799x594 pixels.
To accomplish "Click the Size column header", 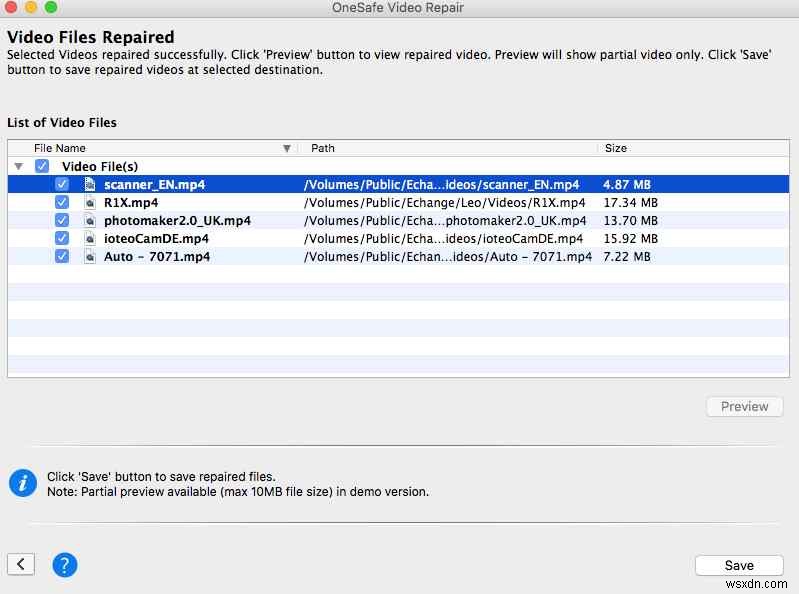I will (616, 148).
